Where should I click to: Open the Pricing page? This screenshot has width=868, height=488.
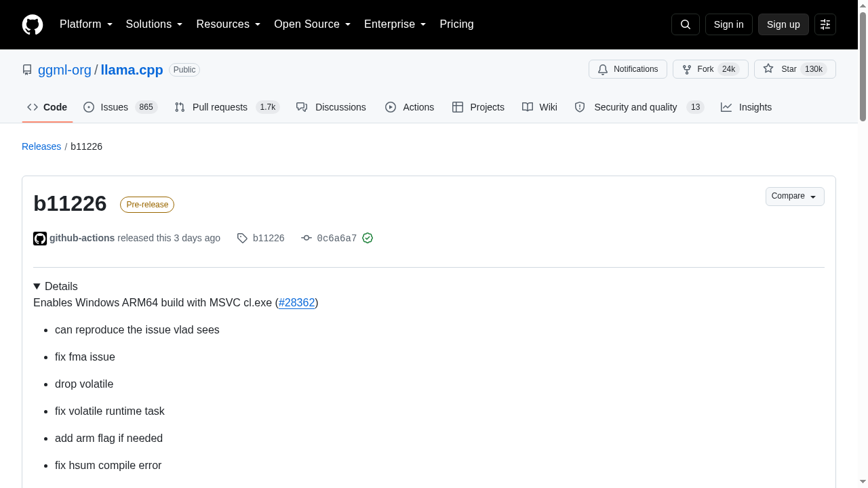pos(456,24)
